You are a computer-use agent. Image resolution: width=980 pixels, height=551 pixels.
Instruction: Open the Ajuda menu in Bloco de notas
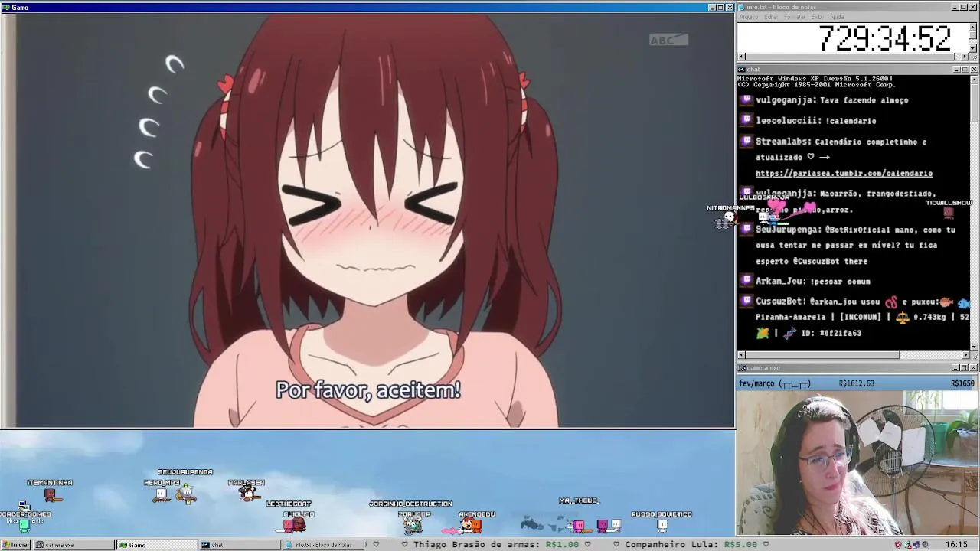(x=837, y=17)
